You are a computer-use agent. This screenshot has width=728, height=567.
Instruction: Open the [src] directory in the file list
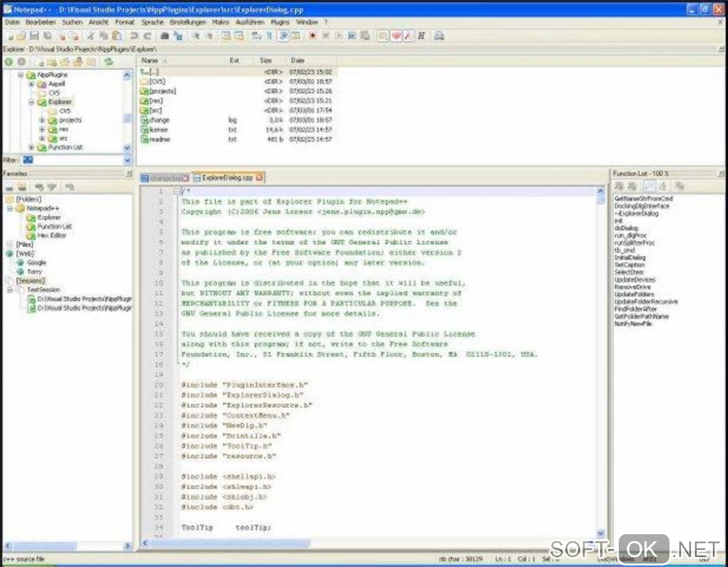click(156, 111)
